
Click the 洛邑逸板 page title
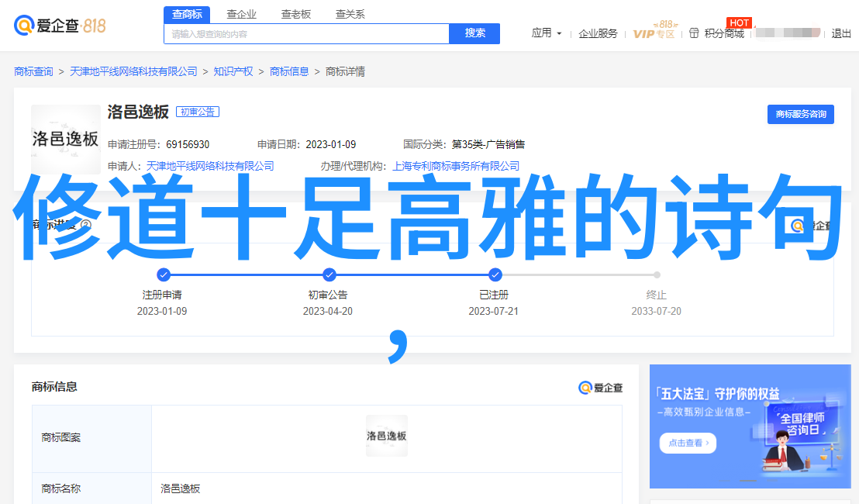point(138,112)
